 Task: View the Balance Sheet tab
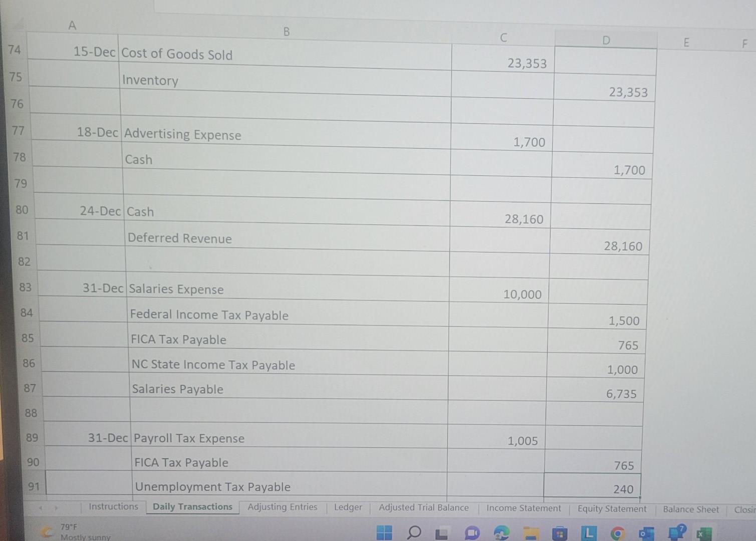pyautogui.click(x=690, y=509)
